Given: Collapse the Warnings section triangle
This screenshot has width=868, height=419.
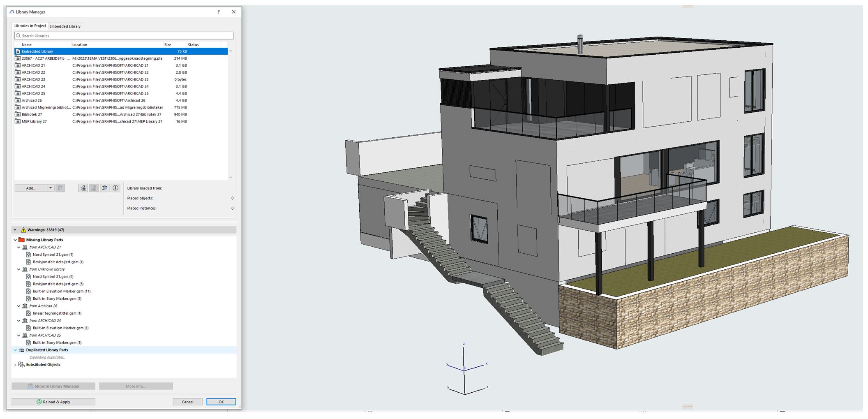Looking at the screenshot, I should click(x=15, y=230).
